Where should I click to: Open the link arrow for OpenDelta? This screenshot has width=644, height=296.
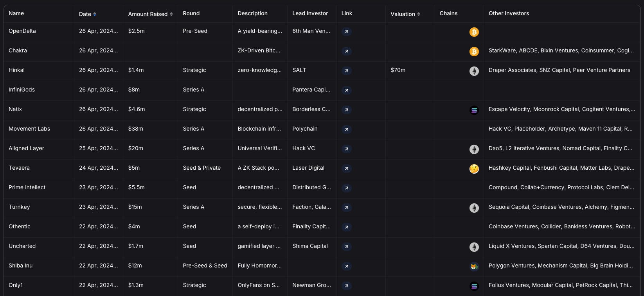tap(347, 32)
